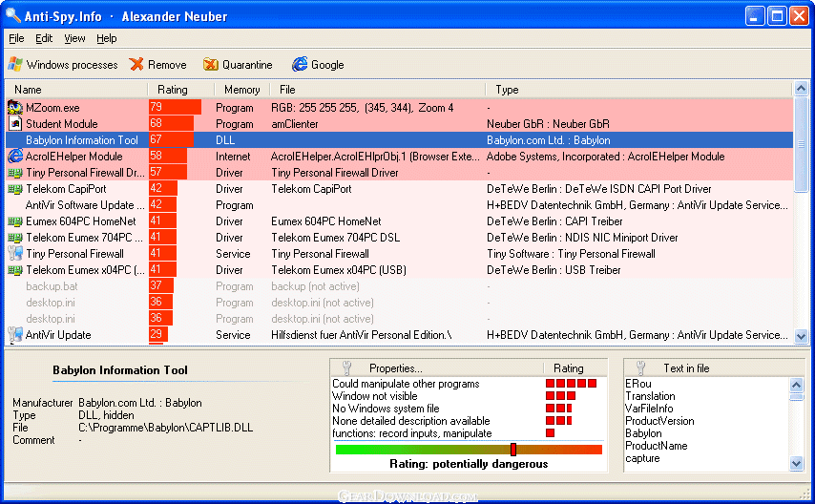Image resolution: width=815 pixels, height=504 pixels.
Task: Click the wrench icon beside Properties
Action: click(x=347, y=368)
